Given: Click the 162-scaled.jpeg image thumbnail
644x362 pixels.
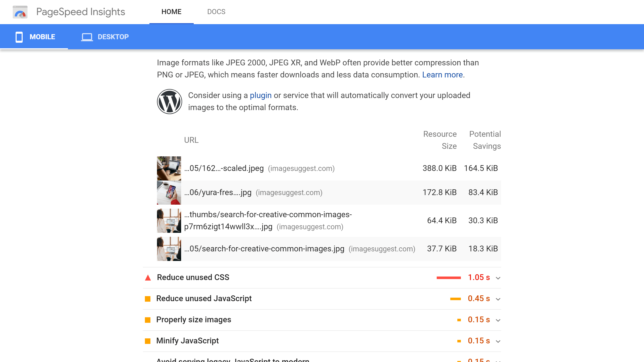Looking at the screenshot, I should (x=169, y=168).
